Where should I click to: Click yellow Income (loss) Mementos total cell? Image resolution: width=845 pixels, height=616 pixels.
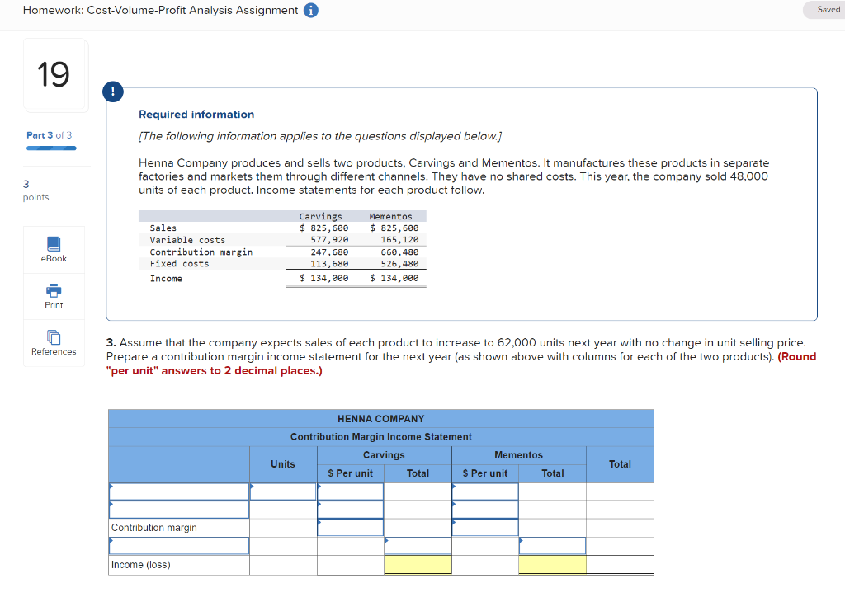pyautogui.click(x=552, y=564)
